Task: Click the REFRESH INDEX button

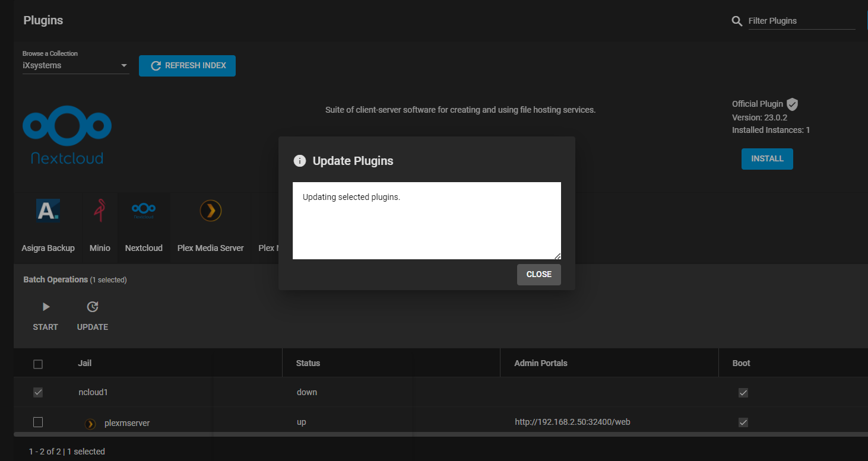Action: tap(187, 66)
